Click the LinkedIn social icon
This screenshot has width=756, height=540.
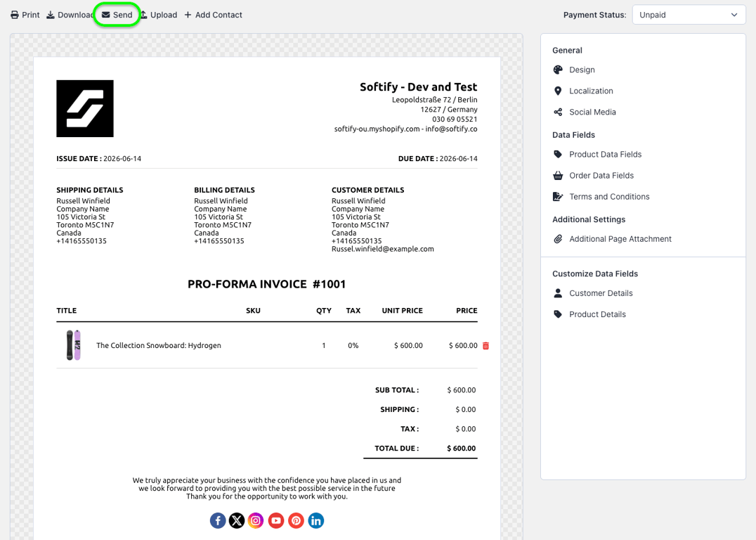click(315, 521)
